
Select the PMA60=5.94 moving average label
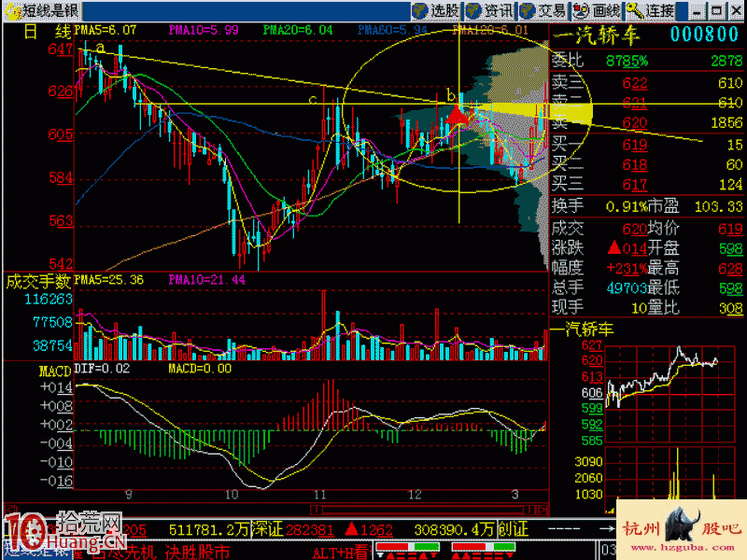(x=392, y=30)
